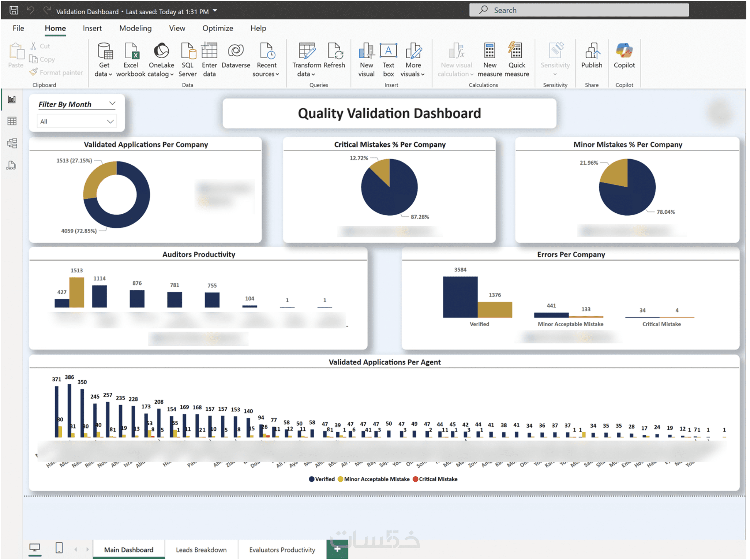This screenshot has height=560, width=750.
Task: Open the DAX query view
Action: [12, 165]
